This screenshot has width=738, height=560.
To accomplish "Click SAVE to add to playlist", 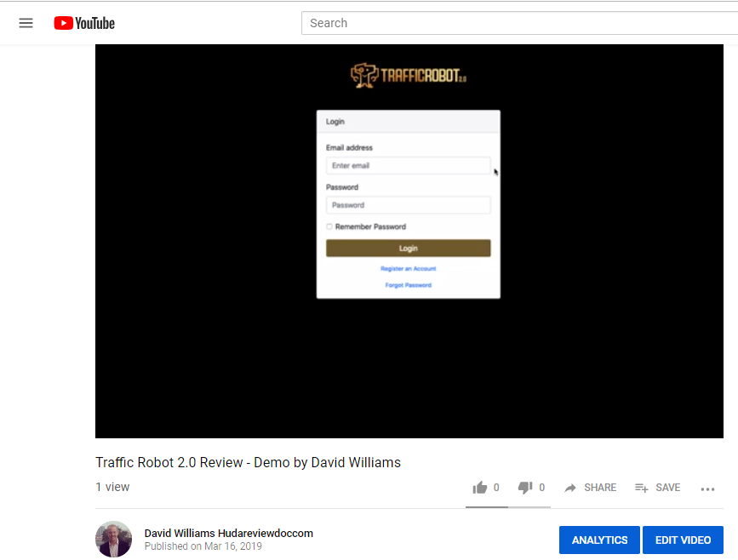I will tap(657, 488).
